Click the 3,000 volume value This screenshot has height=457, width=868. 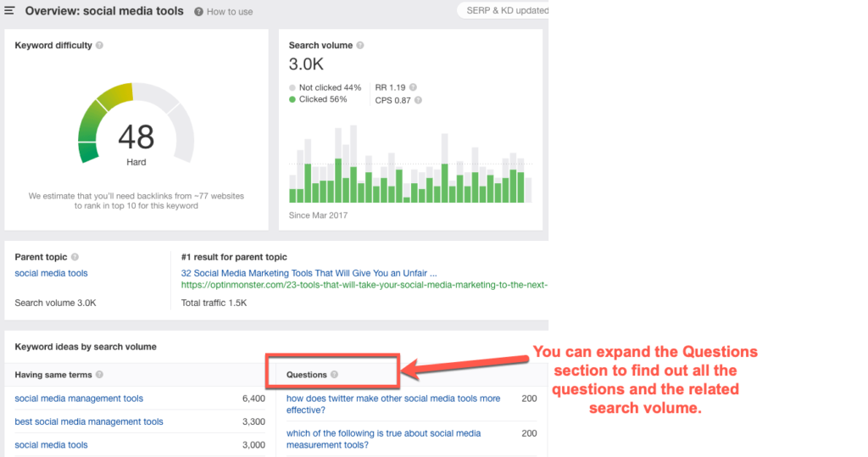pos(253,445)
